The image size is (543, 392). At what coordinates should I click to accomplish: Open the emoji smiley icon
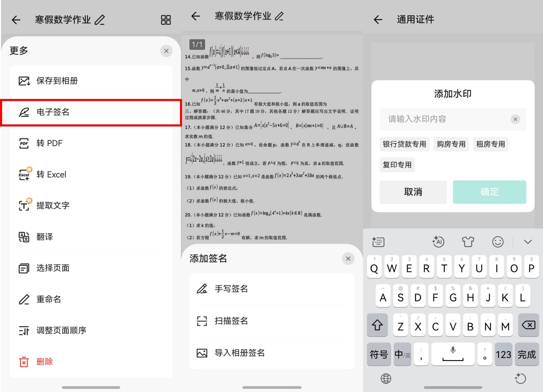click(498, 241)
